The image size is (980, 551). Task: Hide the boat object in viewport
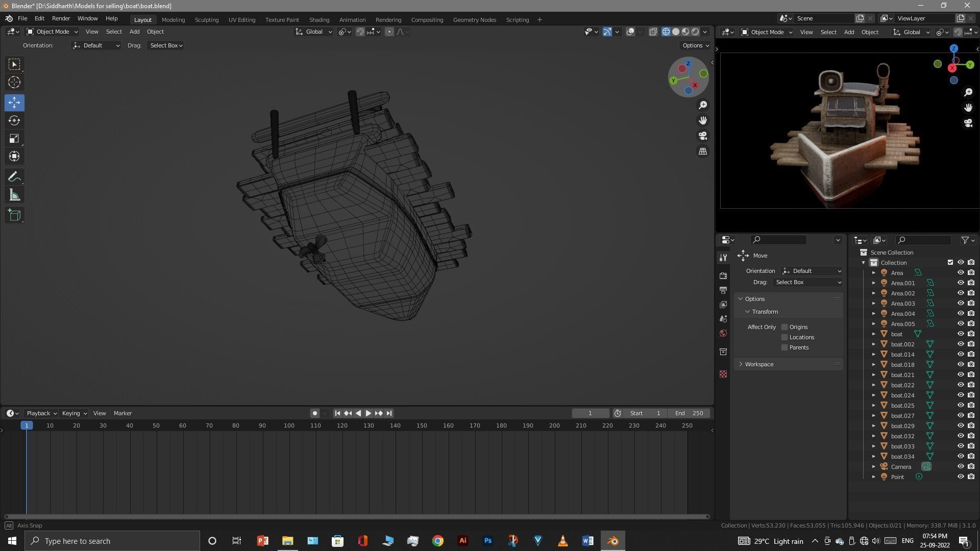click(x=960, y=334)
